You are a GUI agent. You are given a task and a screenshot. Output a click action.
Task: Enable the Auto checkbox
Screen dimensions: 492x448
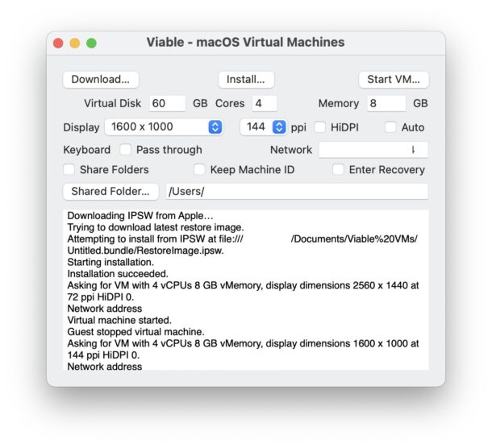tap(390, 127)
